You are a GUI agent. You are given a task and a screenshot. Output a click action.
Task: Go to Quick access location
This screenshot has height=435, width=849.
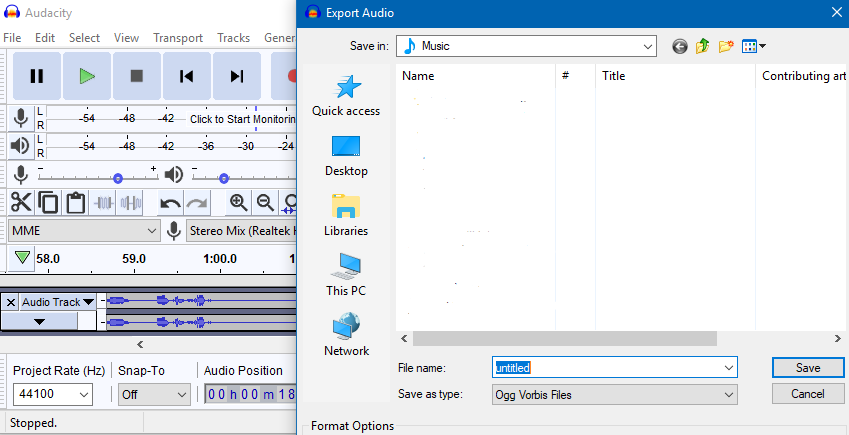(346, 96)
